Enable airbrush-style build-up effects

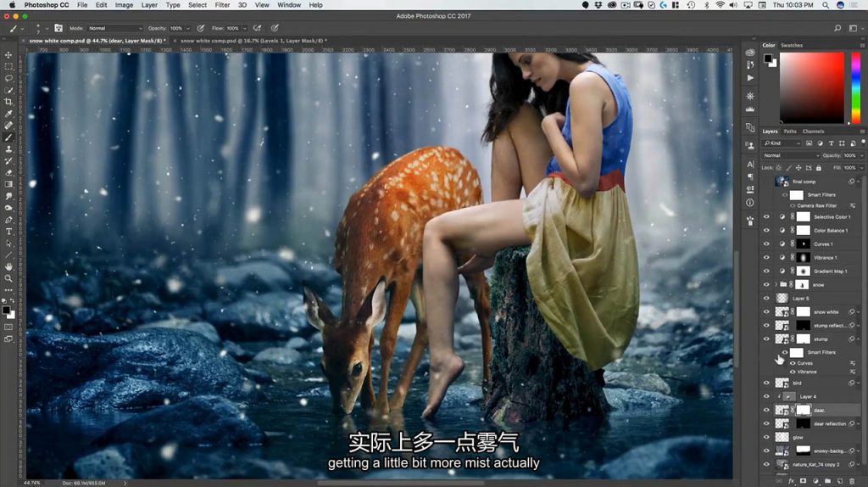click(258, 28)
